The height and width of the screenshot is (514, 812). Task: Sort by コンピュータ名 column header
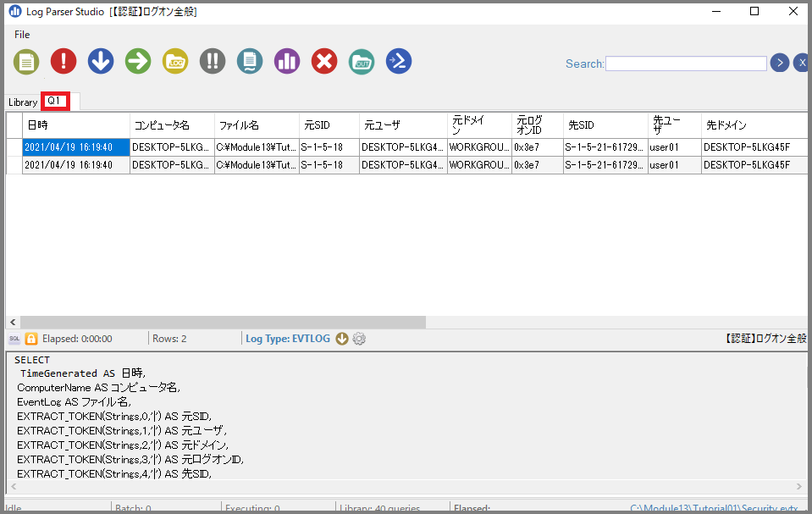tap(172, 125)
